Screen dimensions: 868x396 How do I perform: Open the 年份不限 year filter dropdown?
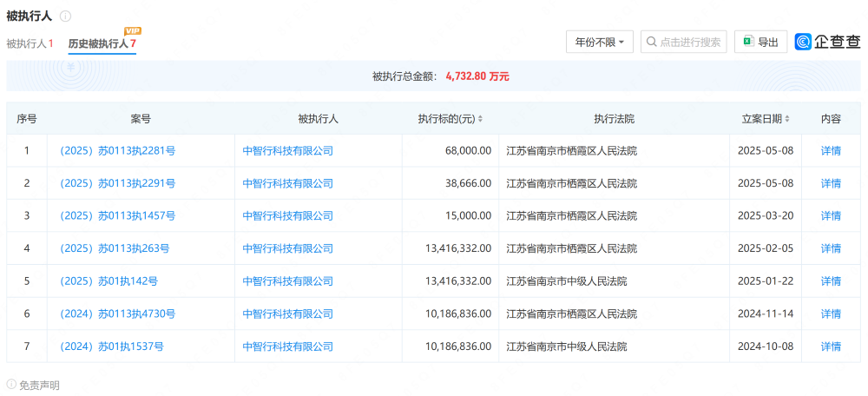(x=600, y=42)
